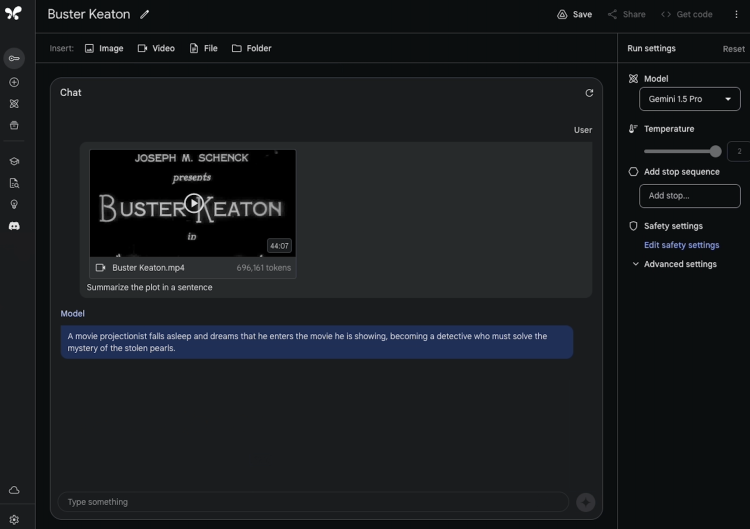Click the sparkle run button

[585, 502]
